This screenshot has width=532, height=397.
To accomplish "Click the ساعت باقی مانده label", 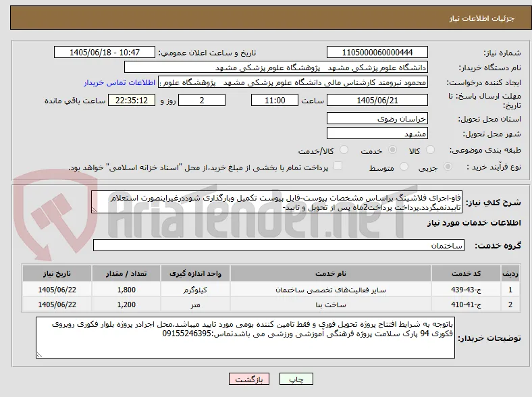I will pyautogui.click(x=75, y=101).
